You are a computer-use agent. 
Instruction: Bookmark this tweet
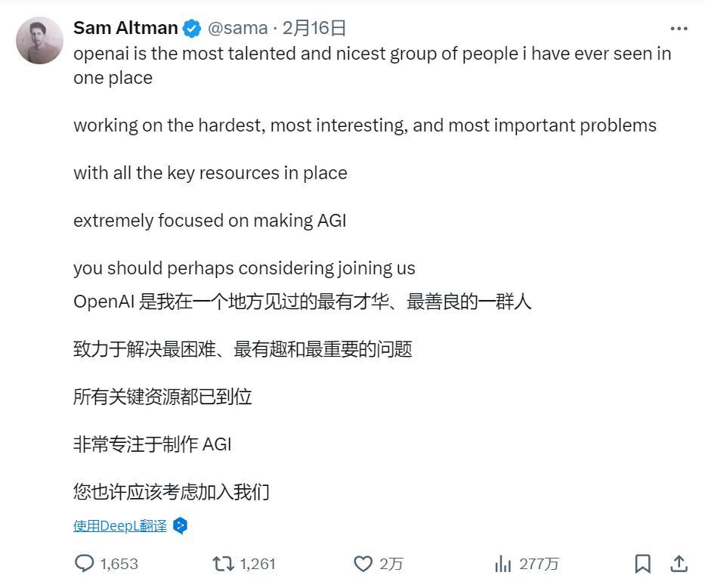(642, 564)
